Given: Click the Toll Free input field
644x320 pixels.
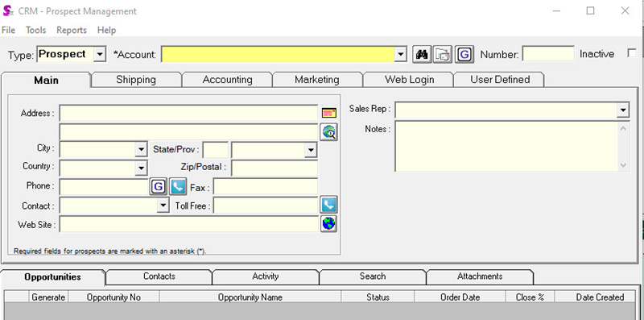Looking at the screenshot, I should [x=266, y=206].
